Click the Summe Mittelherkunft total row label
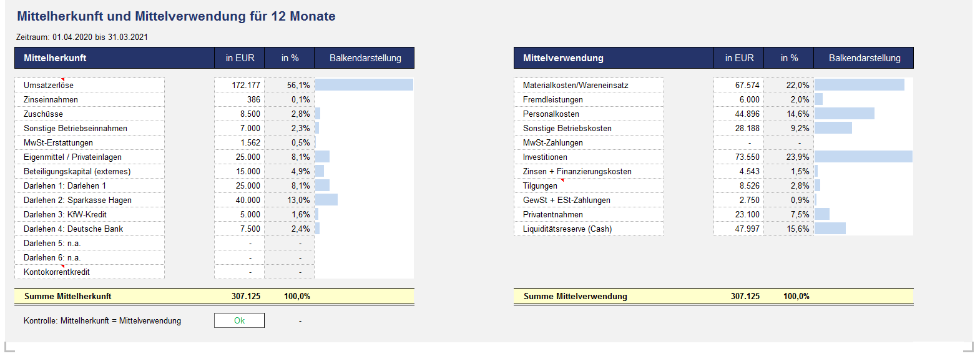The height and width of the screenshot is (361, 980). 67,296
